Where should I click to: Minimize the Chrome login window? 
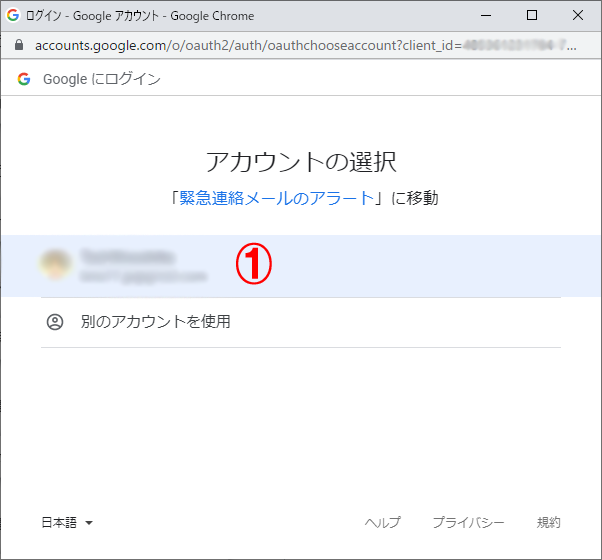coord(486,15)
